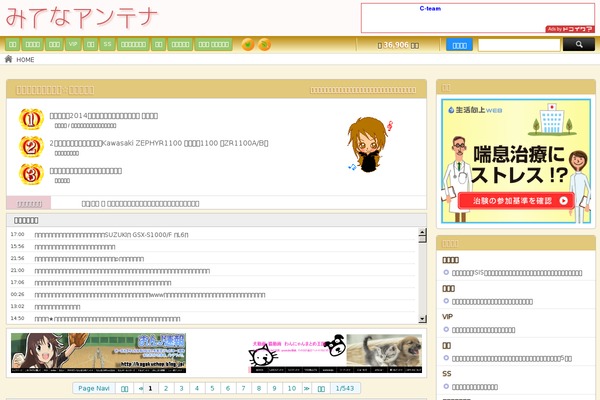Open the VIP category in the navigation bar
The height and width of the screenshot is (400, 600).
[x=73, y=44]
